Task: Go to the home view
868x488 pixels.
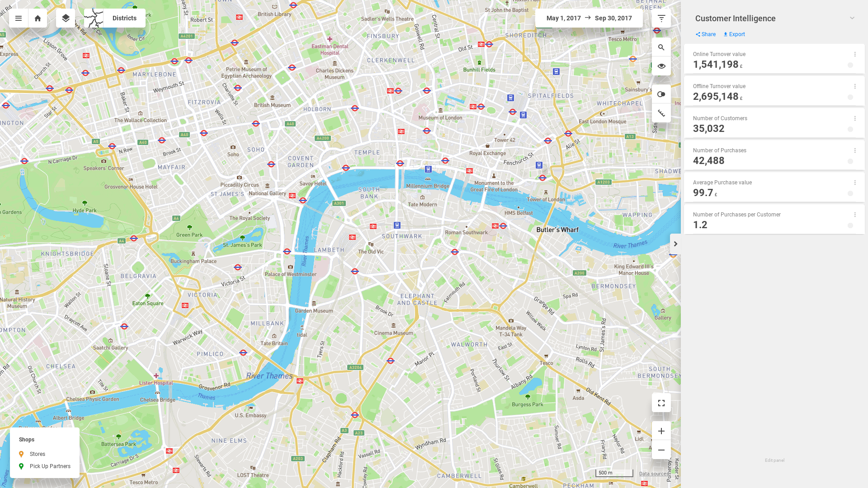Action: (38, 18)
